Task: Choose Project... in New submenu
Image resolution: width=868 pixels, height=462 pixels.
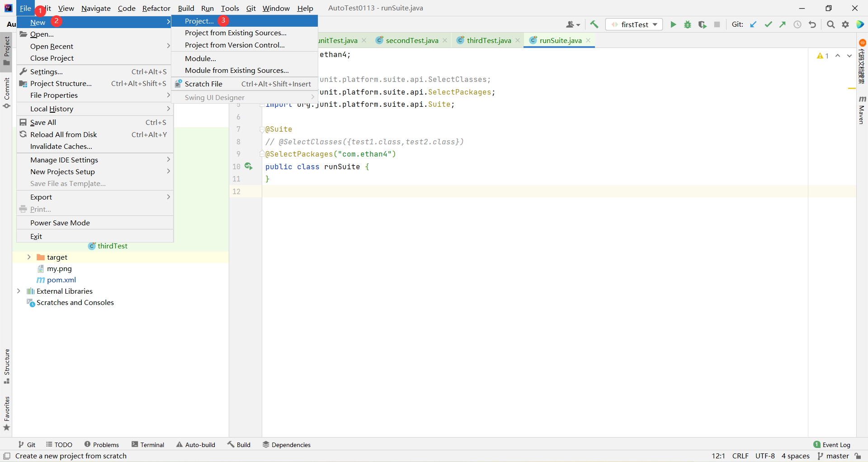Action: [245, 21]
